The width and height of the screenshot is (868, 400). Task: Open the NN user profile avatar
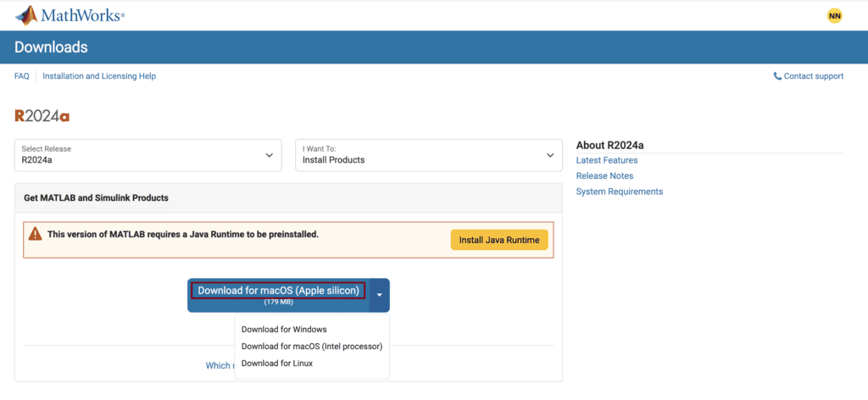click(834, 16)
